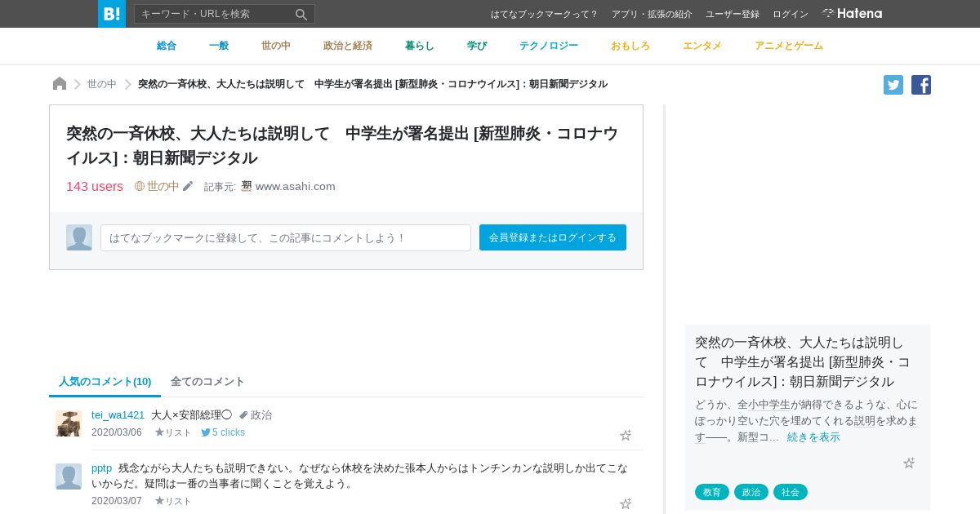The height and width of the screenshot is (514, 980).
Task: Open はてなブックマークって？ link
Action: (545, 14)
